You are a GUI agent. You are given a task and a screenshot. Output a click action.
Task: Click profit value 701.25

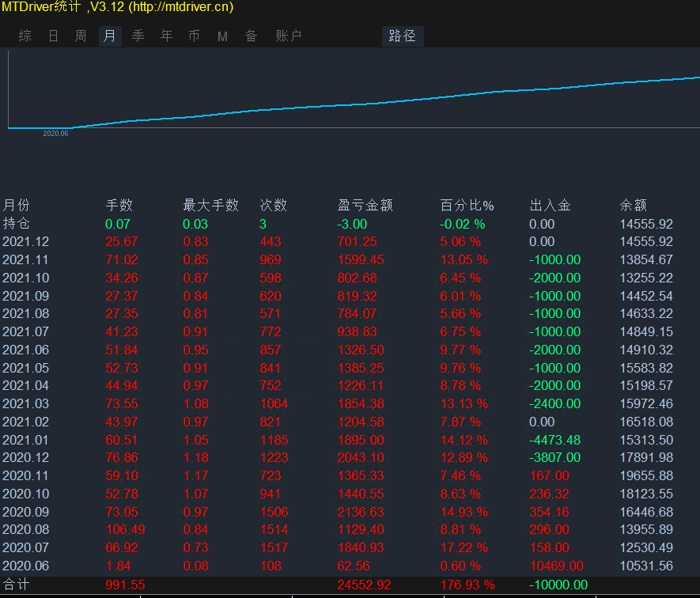pyautogui.click(x=358, y=241)
